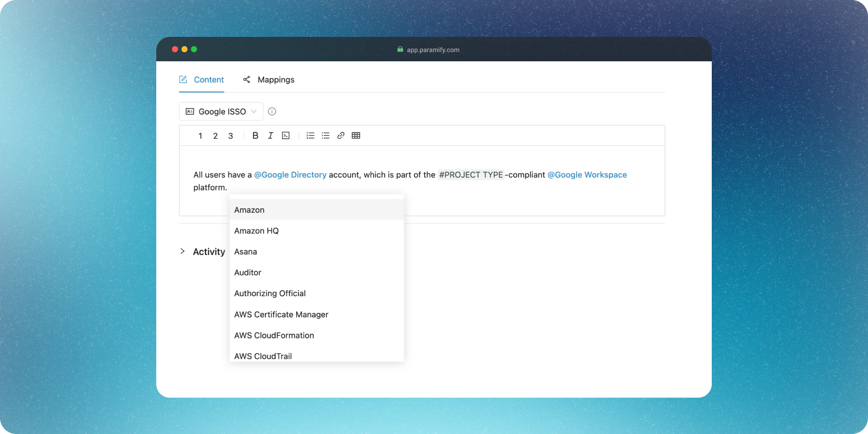Click the Google ISSO card icon

pos(190,111)
